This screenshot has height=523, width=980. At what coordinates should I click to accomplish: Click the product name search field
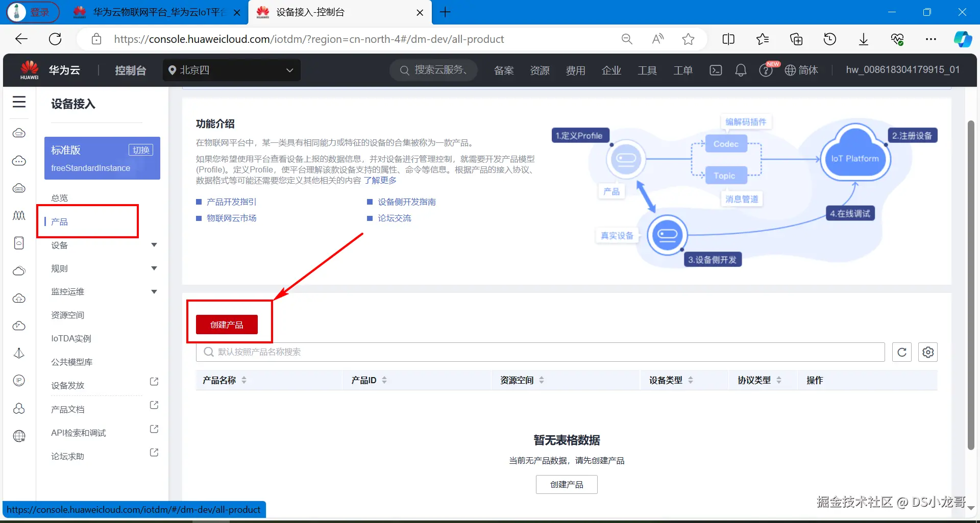pyautogui.click(x=540, y=352)
